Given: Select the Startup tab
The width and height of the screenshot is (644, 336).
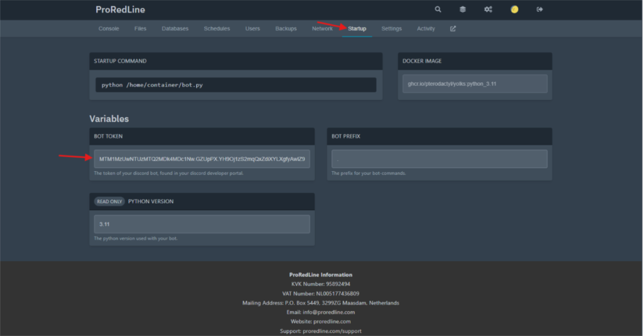Looking at the screenshot, I should pos(357,28).
